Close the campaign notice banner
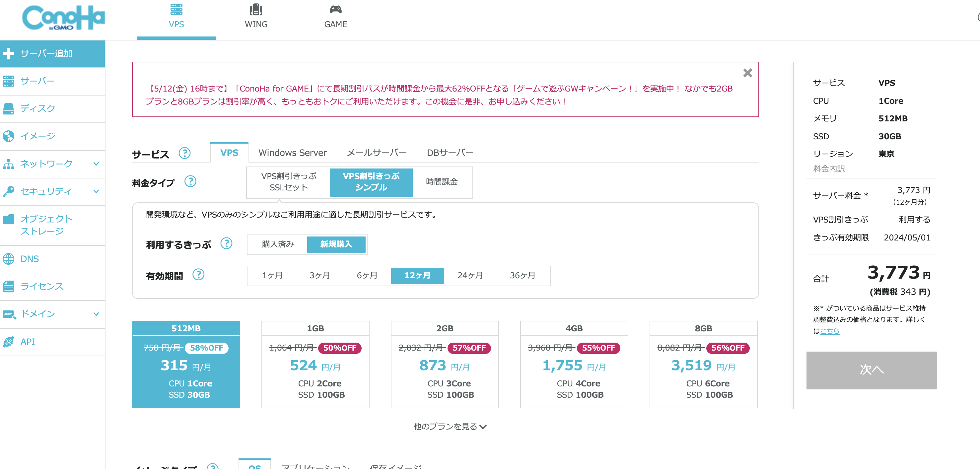The height and width of the screenshot is (469, 980). (x=747, y=73)
